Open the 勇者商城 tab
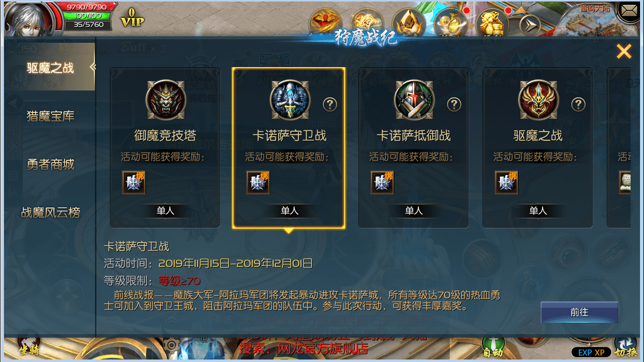The image size is (644, 362). pos(50,165)
